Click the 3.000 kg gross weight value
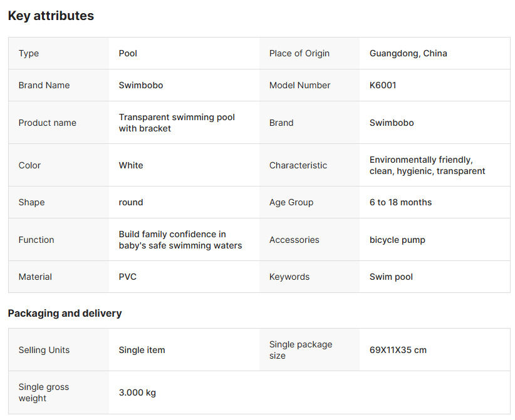This screenshot has height=420, width=515. click(x=137, y=392)
